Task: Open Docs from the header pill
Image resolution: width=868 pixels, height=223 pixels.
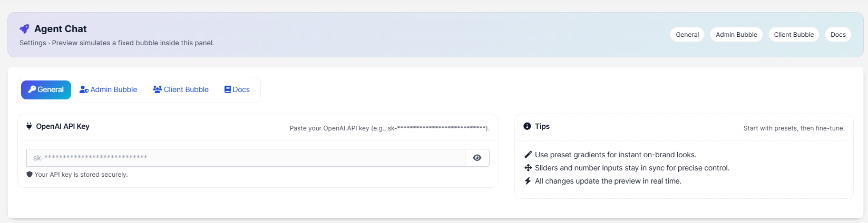Action: click(x=838, y=35)
